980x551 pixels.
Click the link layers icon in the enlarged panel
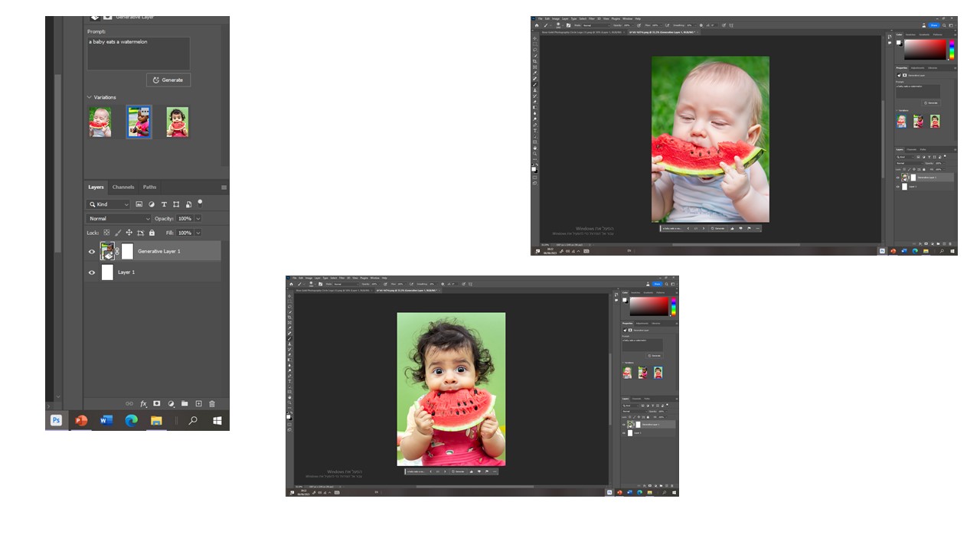129,403
